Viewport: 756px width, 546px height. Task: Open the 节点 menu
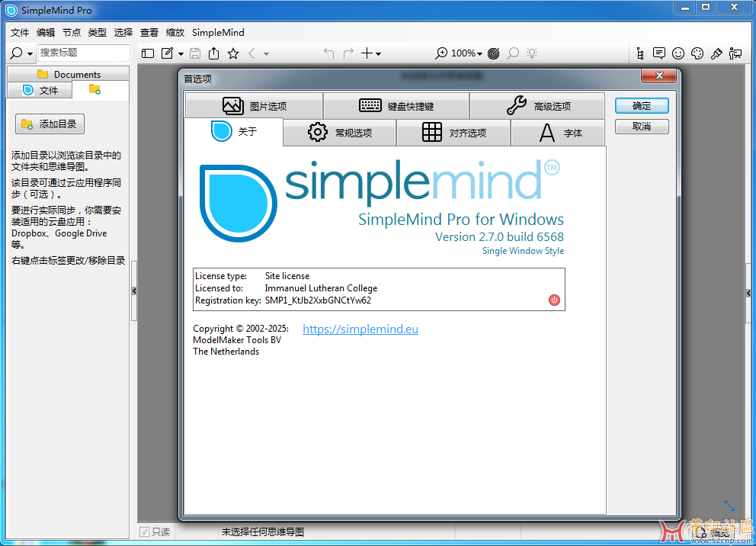point(72,32)
